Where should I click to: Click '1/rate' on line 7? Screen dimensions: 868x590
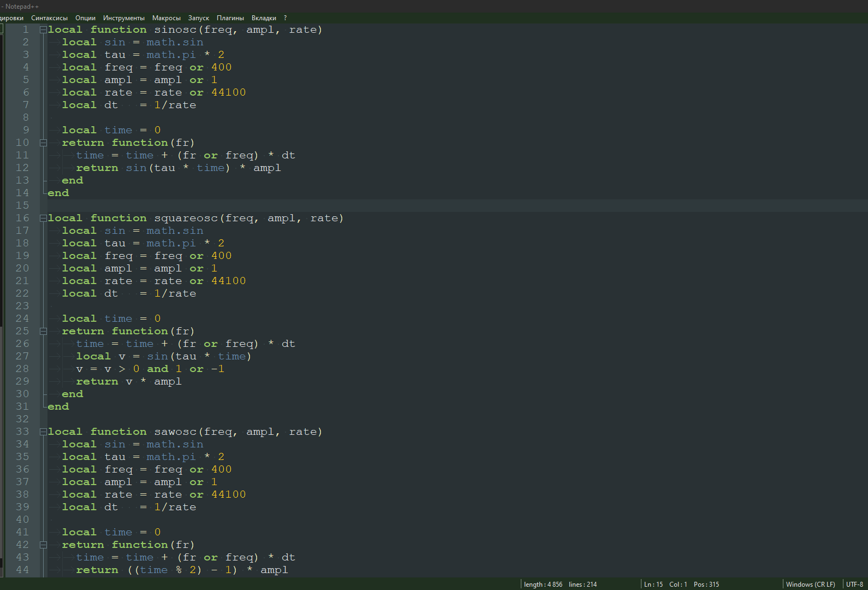tap(175, 105)
